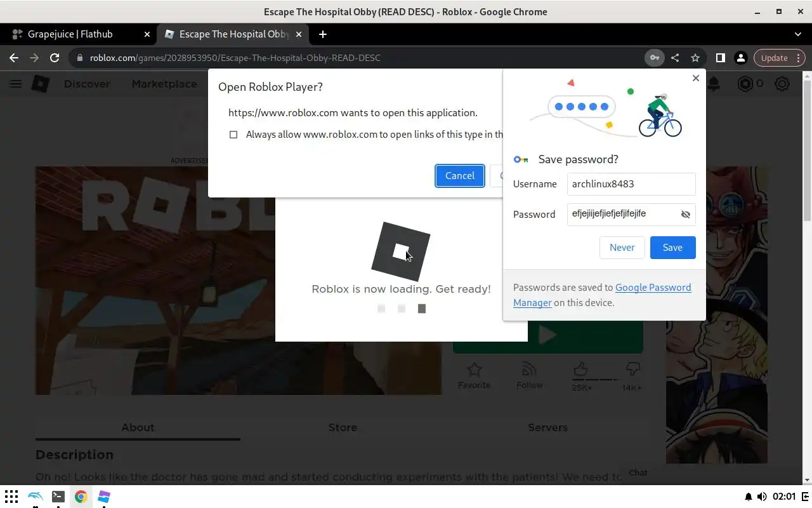Click the thumbs up like icon
The image size is (812, 508).
(580, 369)
